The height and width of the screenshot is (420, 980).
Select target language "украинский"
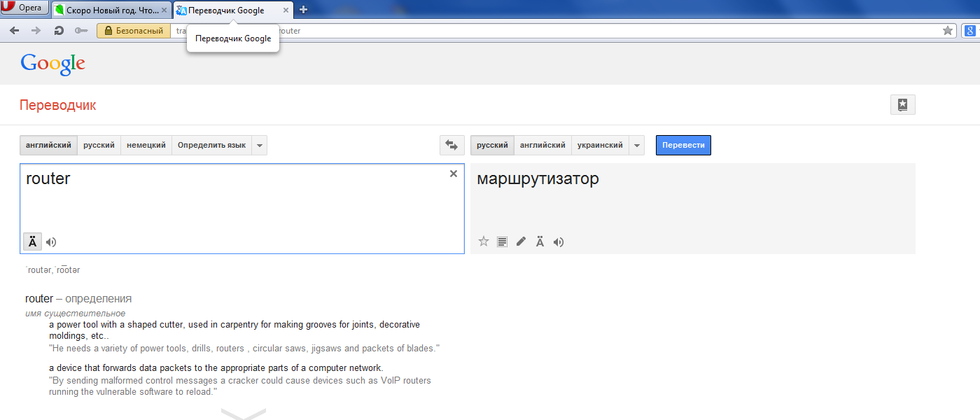click(x=600, y=146)
